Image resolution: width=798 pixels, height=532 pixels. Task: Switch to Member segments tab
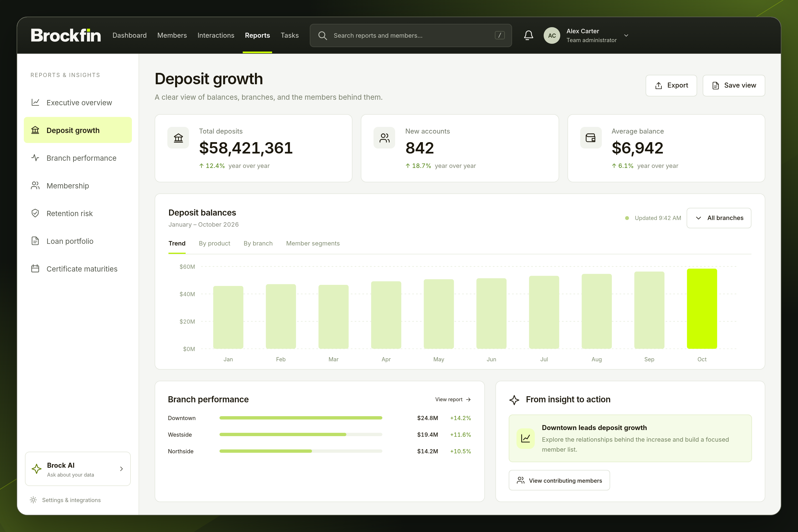(x=313, y=243)
